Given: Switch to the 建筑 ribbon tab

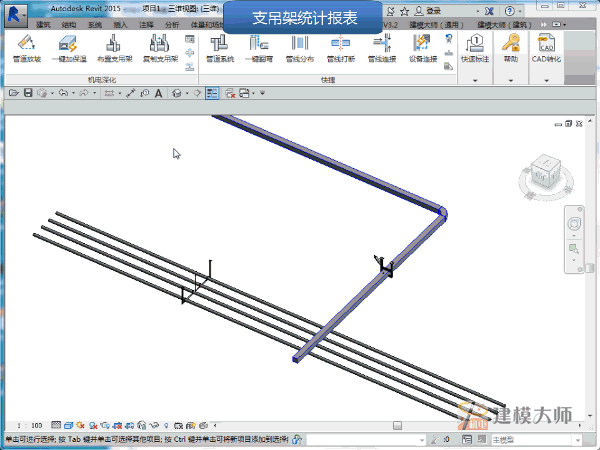Looking at the screenshot, I should point(43,25).
